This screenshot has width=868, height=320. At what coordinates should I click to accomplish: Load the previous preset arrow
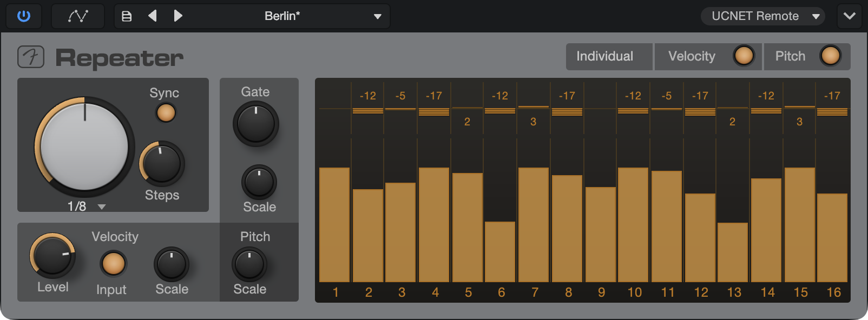tap(153, 16)
